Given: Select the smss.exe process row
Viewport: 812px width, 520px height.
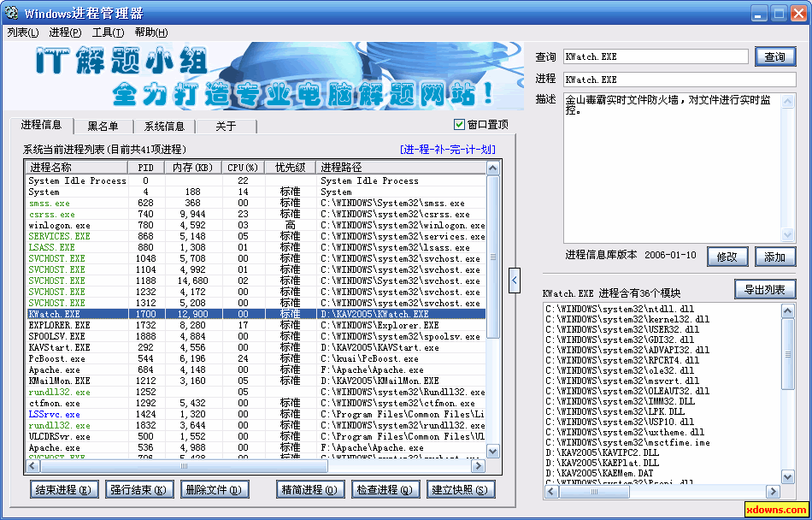Looking at the screenshot, I should coord(256,203).
